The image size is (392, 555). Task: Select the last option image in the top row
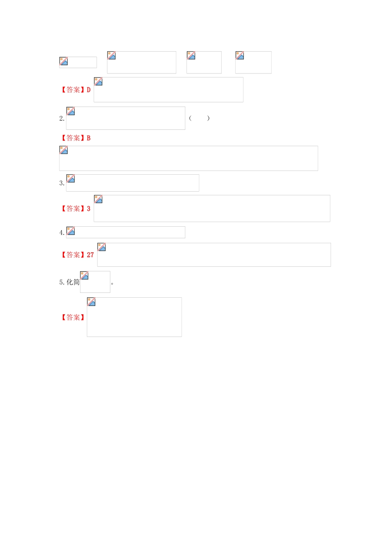click(253, 62)
